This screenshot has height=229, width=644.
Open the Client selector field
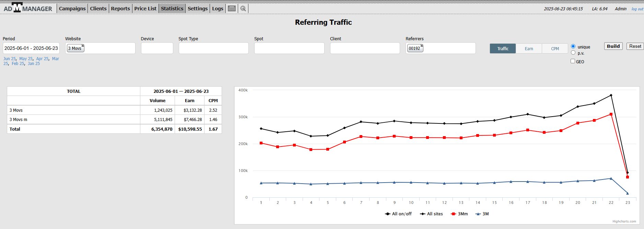(365, 48)
